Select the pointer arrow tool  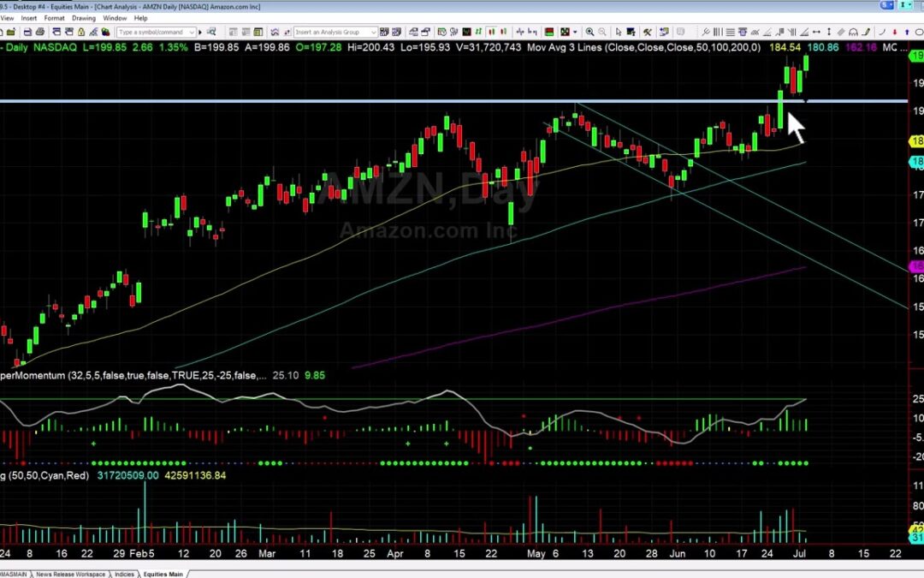(x=619, y=32)
